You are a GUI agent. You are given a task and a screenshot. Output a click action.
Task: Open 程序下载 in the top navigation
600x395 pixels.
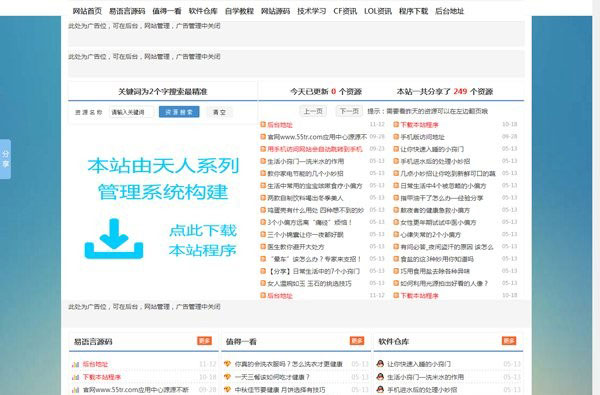pos(413,11)
